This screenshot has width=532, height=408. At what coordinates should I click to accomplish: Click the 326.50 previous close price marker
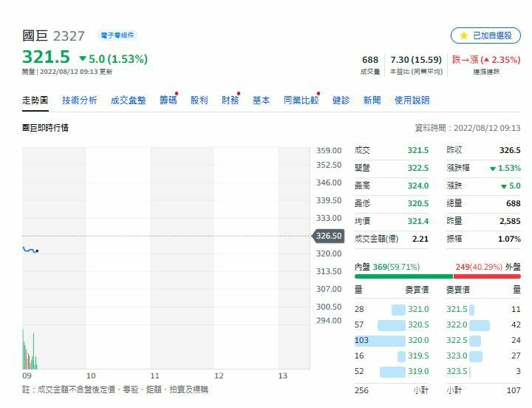pyautogui.click(x=328, y=236)
